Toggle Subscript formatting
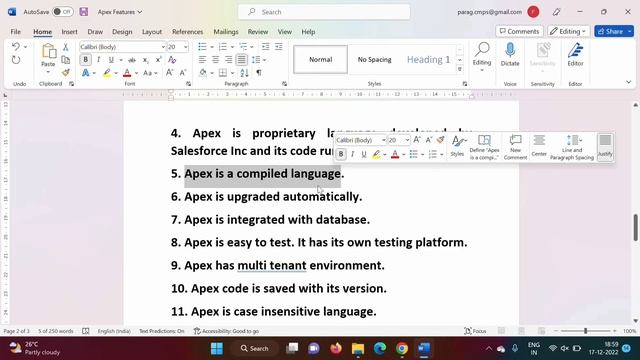The height and width of the screenshot is (360, 640). point(145,60)
